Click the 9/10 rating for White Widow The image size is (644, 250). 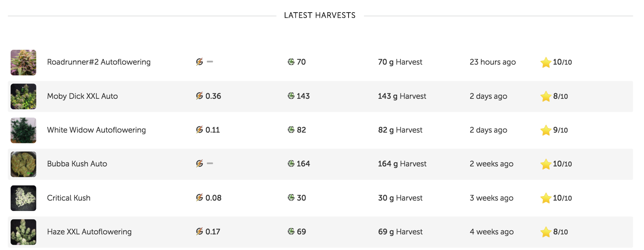coord(560,130)
